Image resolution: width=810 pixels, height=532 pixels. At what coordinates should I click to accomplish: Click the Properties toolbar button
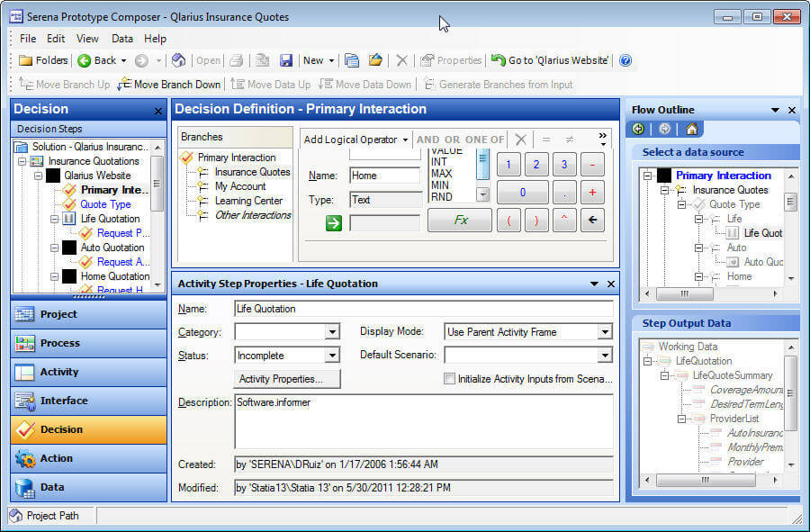(451, 60)
